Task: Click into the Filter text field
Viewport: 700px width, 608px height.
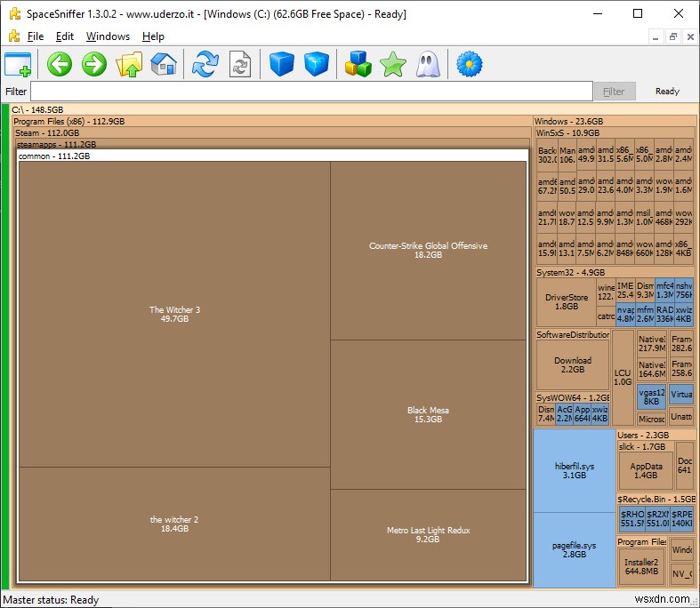Action: pos(311,92)
